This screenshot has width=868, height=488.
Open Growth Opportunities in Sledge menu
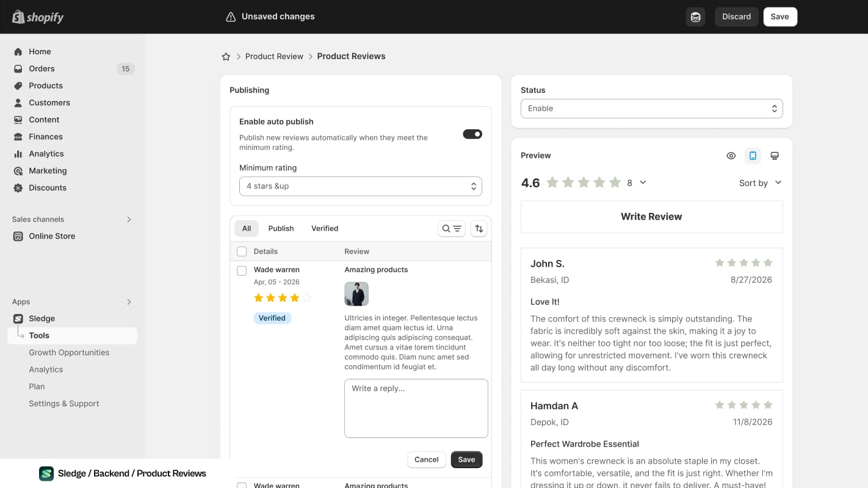coord(69,353)
